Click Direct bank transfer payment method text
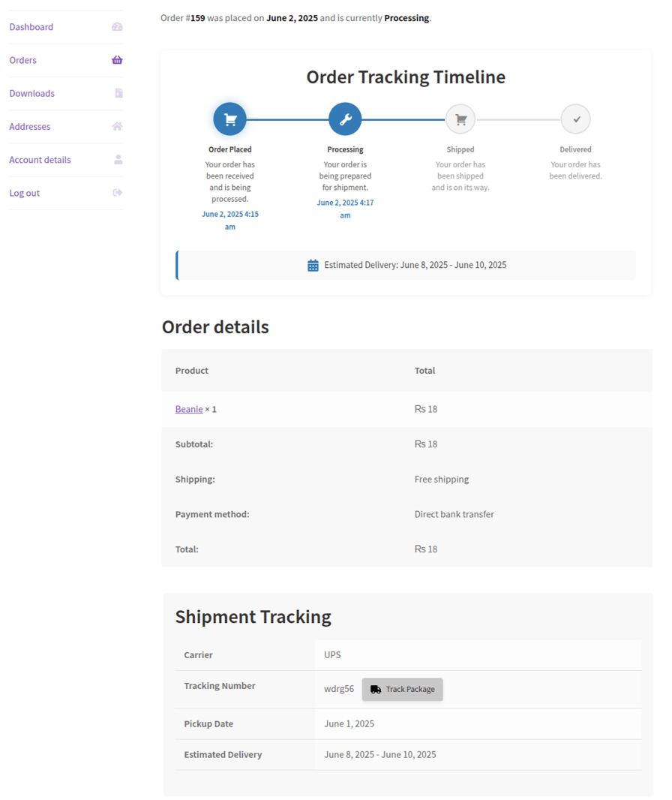This screenshot has height=800, width=672. click(454, 514)
